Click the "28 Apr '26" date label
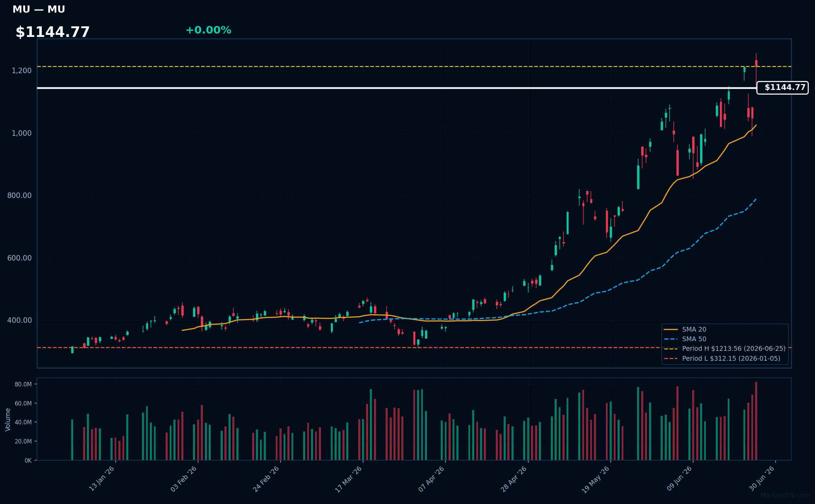Image resolution: width=815 pixels, height=504 pixels. (514, 479)
